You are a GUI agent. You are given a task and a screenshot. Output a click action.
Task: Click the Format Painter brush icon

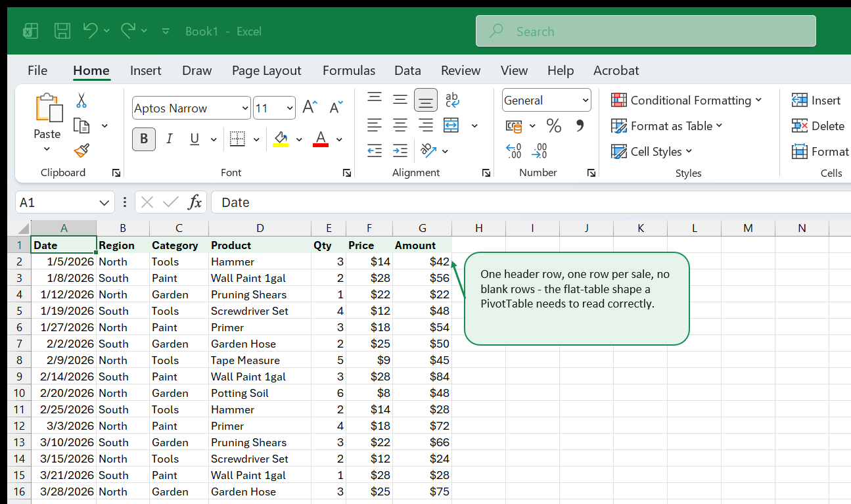click(81, 151)
